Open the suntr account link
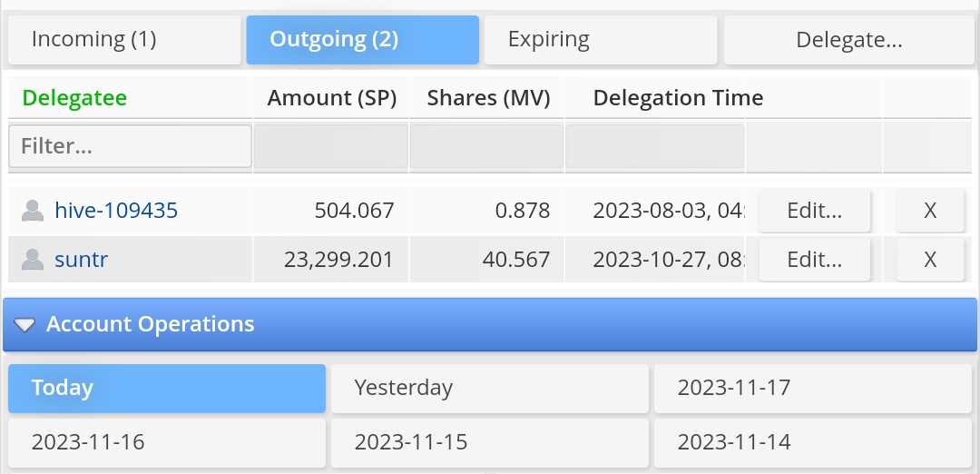Viewport: 980px width, 474px height. coord(82,261)
